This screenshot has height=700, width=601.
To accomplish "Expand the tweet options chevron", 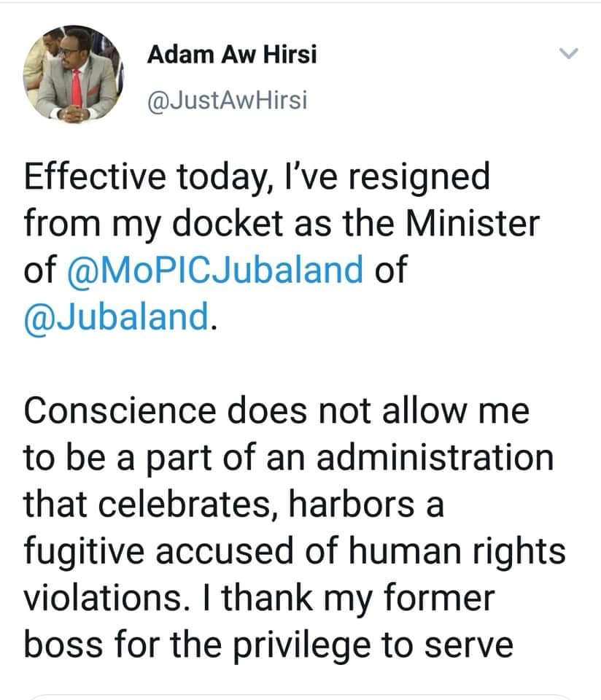I will (x=569, y=53).
